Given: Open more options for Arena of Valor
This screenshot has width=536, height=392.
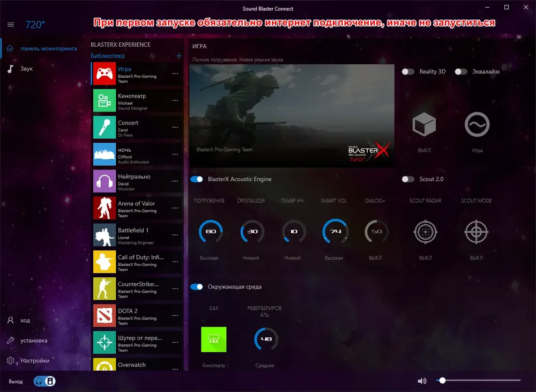Looking at the screenshot, I should click(175, 208).
